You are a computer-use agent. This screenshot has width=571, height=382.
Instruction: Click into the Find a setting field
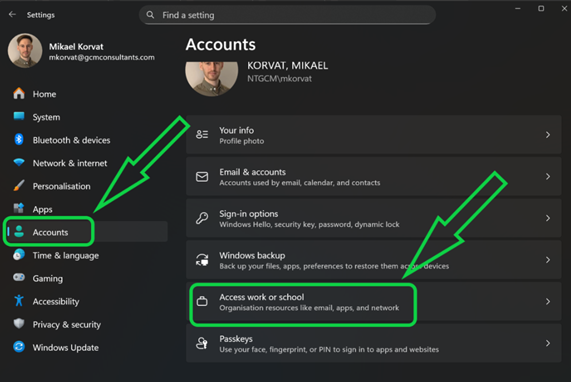coord(287,15)
